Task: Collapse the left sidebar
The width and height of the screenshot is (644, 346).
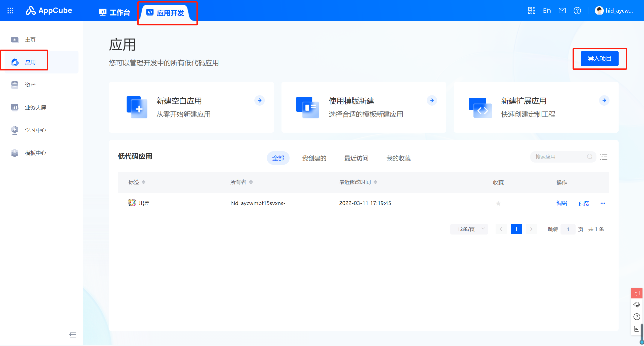Action: (x=72, y=335)
